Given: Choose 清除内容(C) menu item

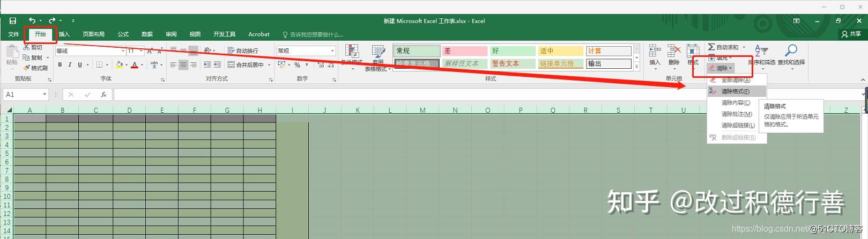Looking at the screenshot, I should pyautogui.click(x=737, y=103).
